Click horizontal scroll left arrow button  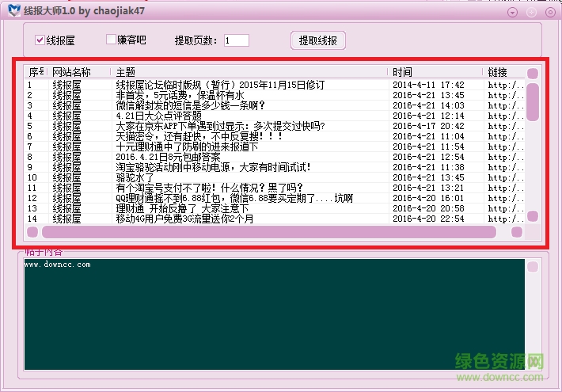click(32, 232)
